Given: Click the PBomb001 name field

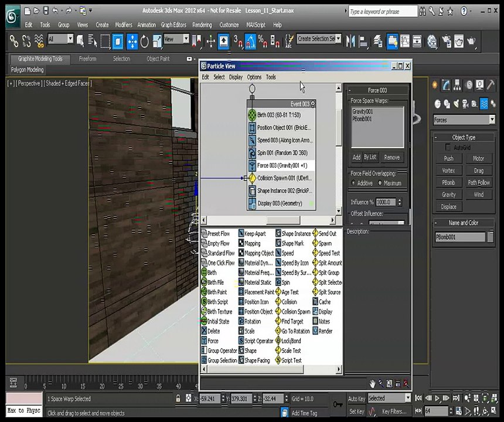Looking at the screenshot, I should click(x=460, y=237).
